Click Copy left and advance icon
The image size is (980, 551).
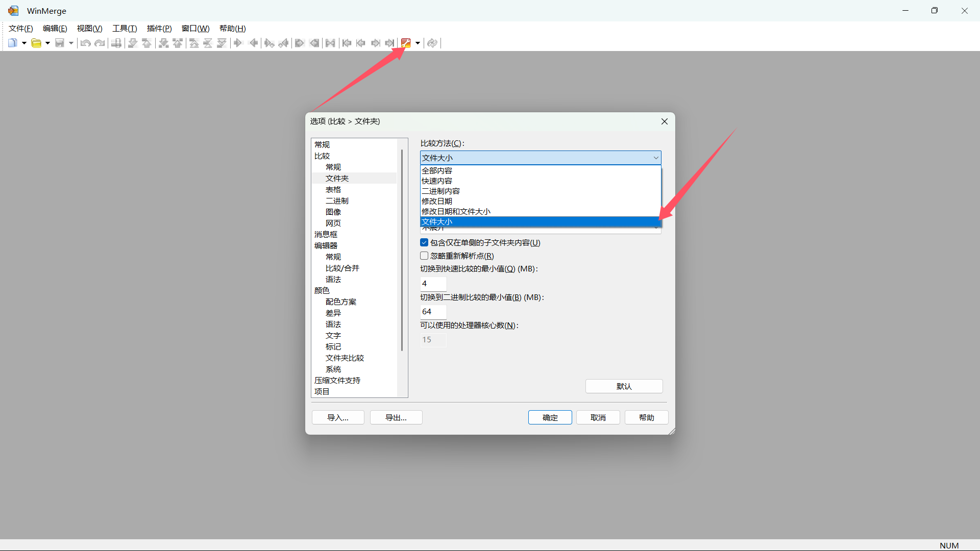pyautogui.click(x=284, y=43)
